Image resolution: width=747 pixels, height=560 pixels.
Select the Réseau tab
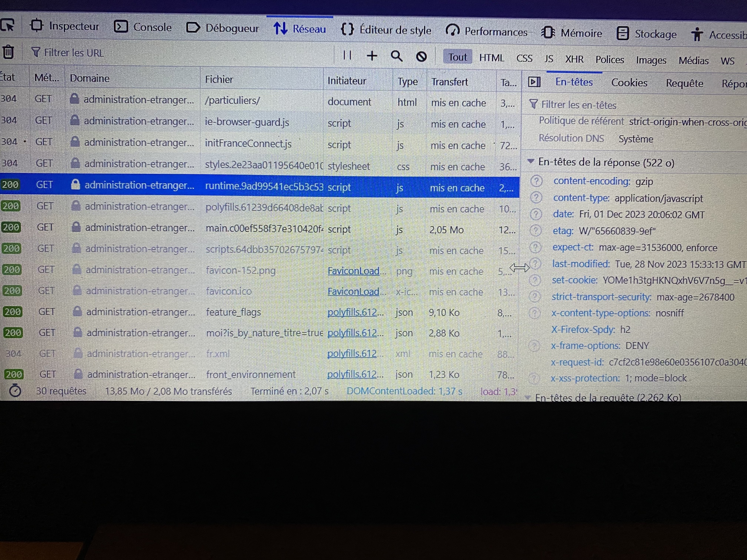300,29
